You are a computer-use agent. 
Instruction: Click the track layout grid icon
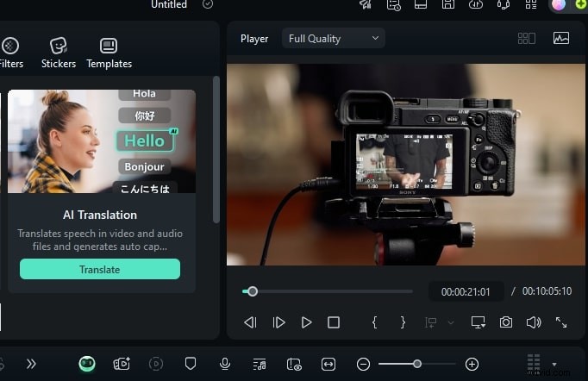pos(534,364)
